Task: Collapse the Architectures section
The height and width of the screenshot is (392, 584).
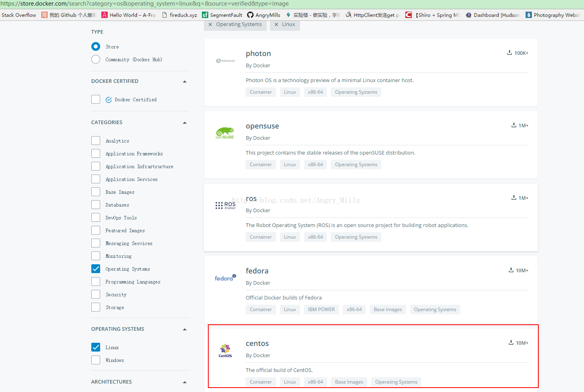Action: tap(185, 382)
